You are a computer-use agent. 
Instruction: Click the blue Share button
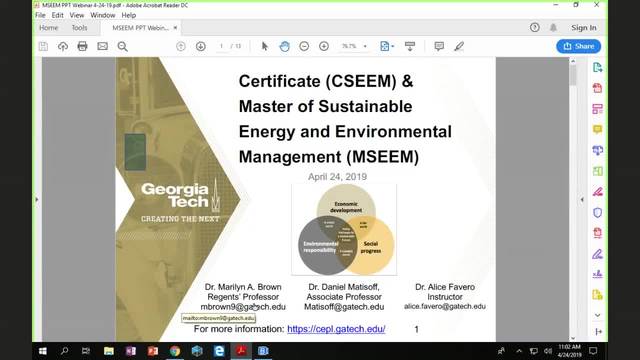(578, 46)
